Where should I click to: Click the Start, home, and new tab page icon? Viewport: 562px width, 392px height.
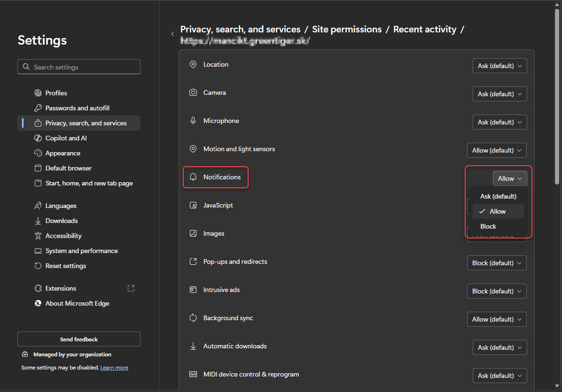tap(38, 183)
